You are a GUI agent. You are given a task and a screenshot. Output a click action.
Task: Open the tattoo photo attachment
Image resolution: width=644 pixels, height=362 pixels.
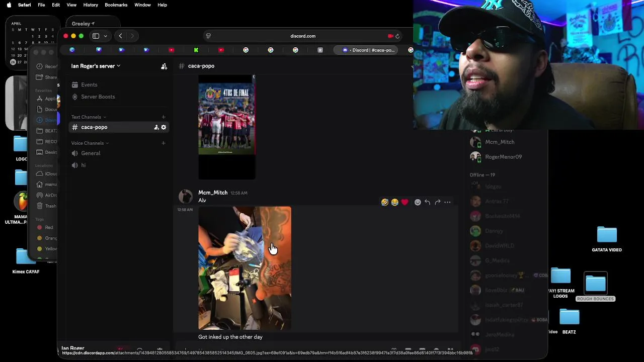[245, 268]
